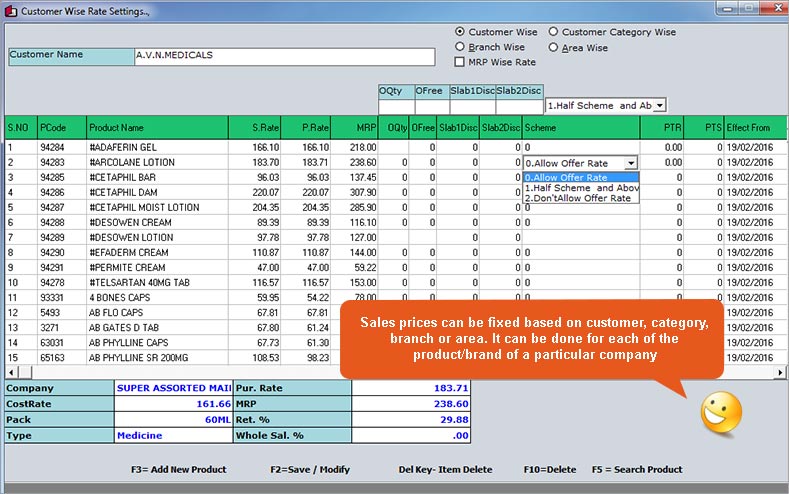The height and width of the screenshot is (494, 789).
Task: Click the Customer Name input field
Action: pos(285,56)
